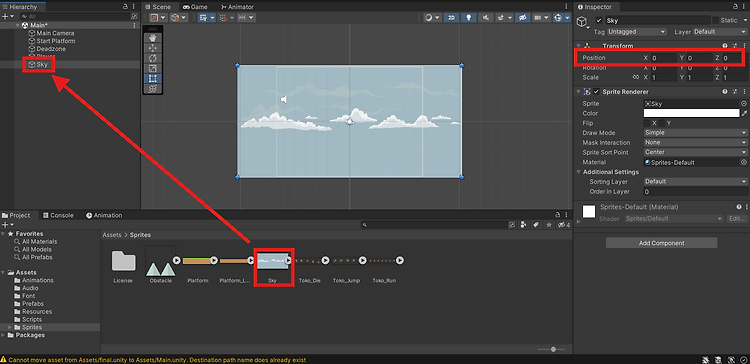The height and width of the screenshot is (364, 750).
Task: Click the color eyedropper icon
Action: click(744, 113)
